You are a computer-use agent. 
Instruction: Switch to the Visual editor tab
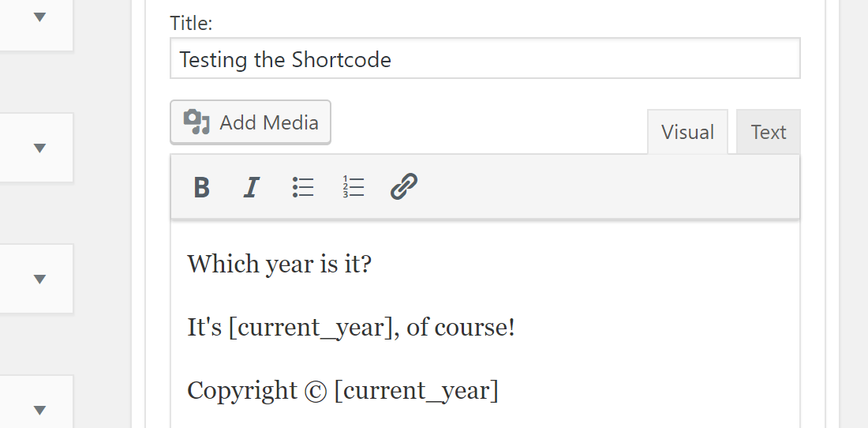pos(687,132)
